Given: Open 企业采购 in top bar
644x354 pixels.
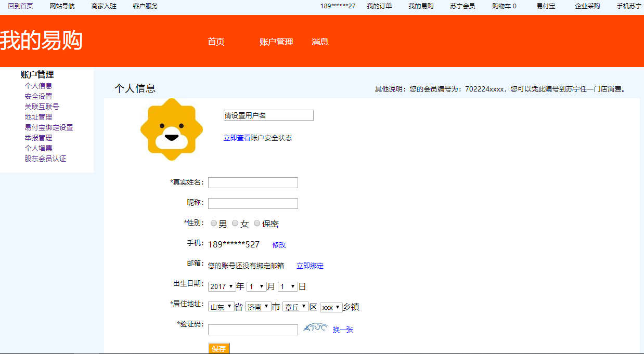Looking at the screenshot, I should point(587,6).
